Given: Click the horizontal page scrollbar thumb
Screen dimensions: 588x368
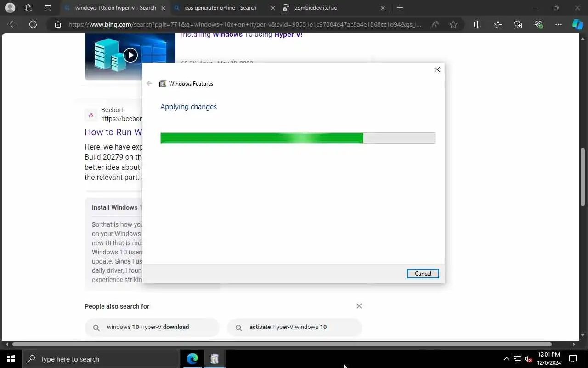Looking at the screenshot, I should pyautogui.click(x=282, y=344).
